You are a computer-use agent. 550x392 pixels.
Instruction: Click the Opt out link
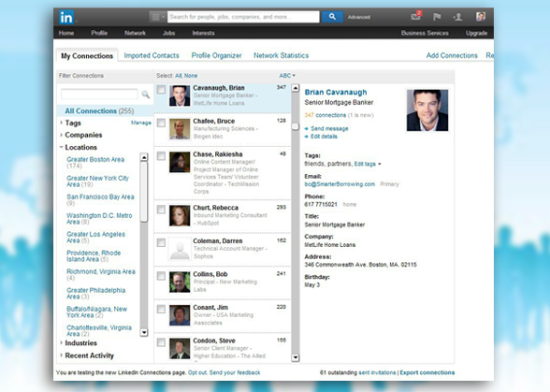tap(197, 372)
